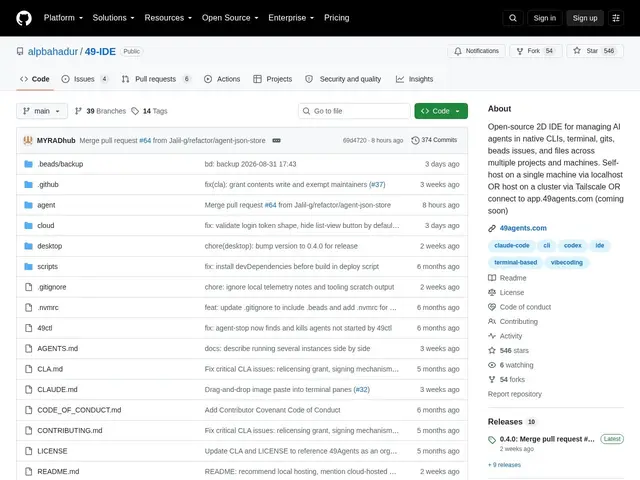Click the 49ctl file icon

pos(28,328)
